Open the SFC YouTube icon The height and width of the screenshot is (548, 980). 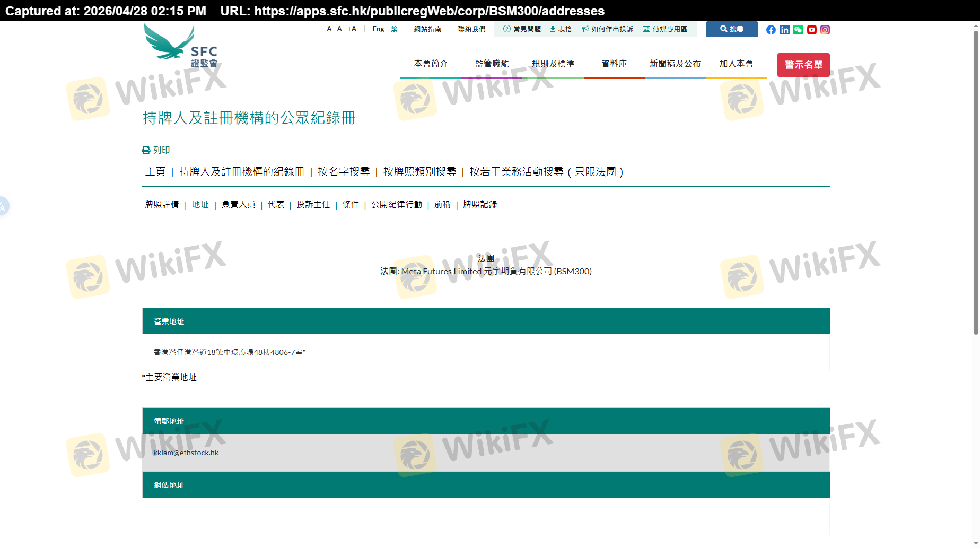click(812, 30)
